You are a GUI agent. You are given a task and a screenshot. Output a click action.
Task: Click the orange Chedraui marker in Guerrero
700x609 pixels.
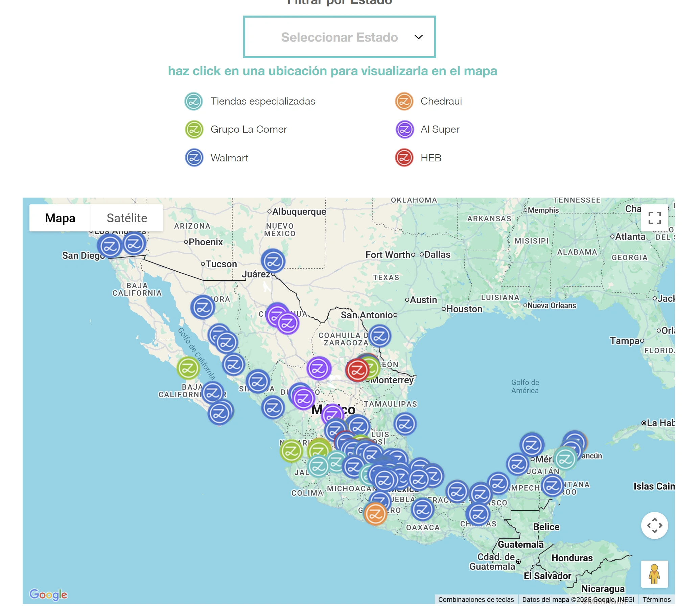tap(375, 514)
